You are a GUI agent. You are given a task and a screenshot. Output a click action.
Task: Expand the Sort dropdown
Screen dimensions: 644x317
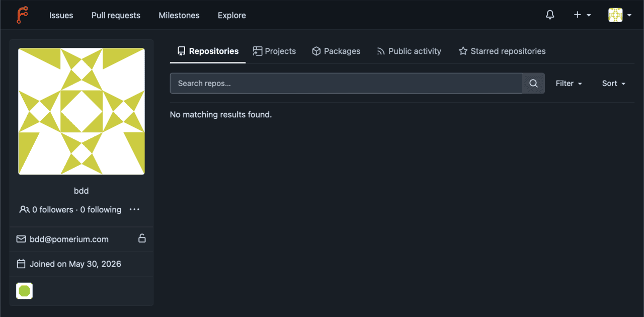614,84
